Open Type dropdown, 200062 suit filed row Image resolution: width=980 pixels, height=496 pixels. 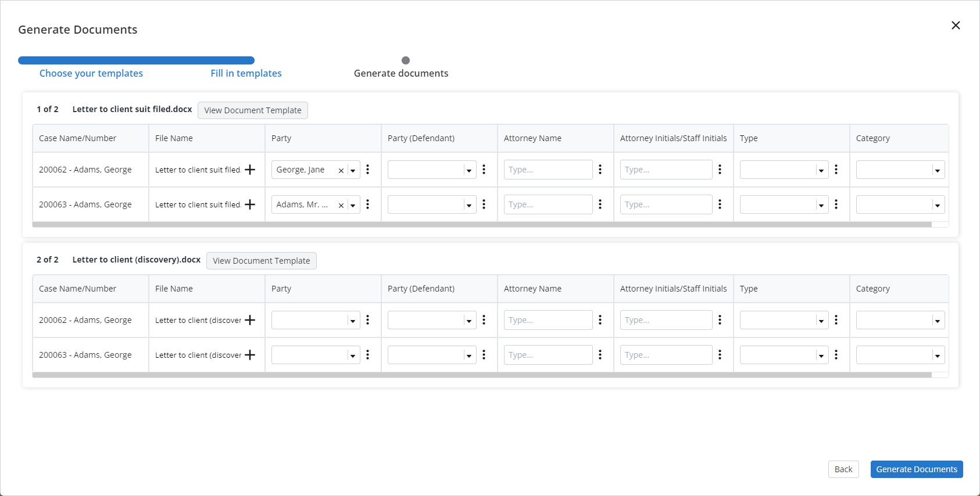click(784, 170)
